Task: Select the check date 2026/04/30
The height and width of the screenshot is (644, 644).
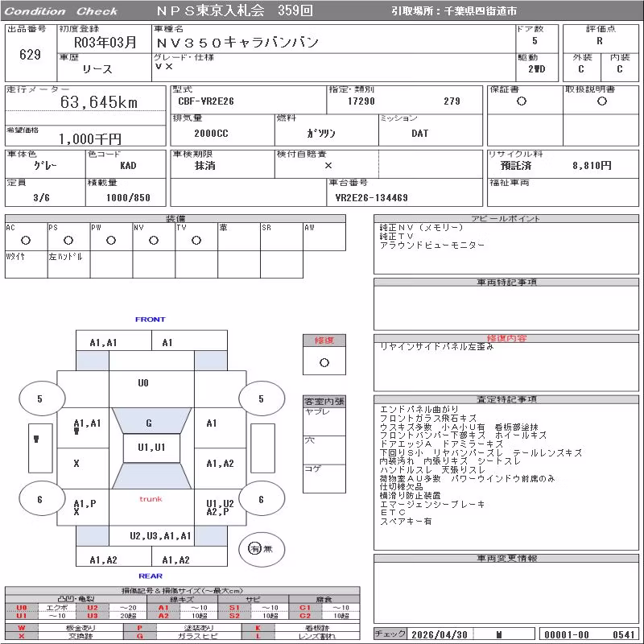Action: (x=440, y=634)
